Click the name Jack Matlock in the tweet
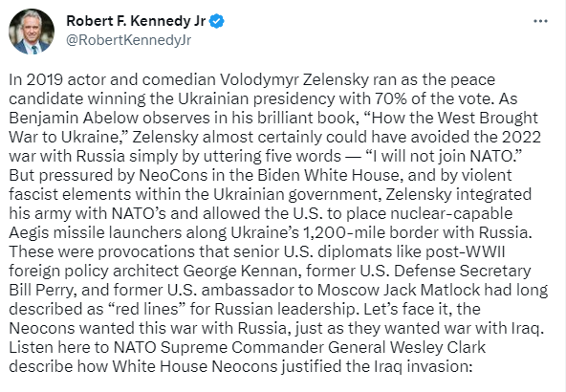Screen dimensions: 566x392 [431, 290]
